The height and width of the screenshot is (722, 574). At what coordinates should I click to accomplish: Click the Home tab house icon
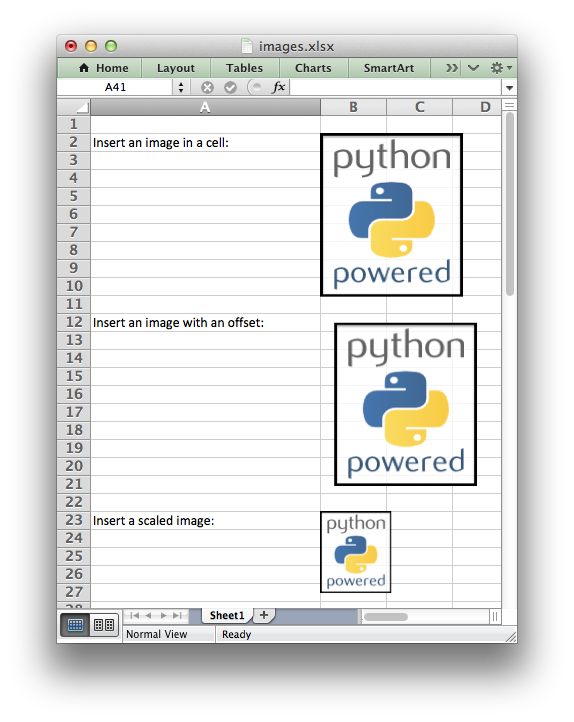84,68
